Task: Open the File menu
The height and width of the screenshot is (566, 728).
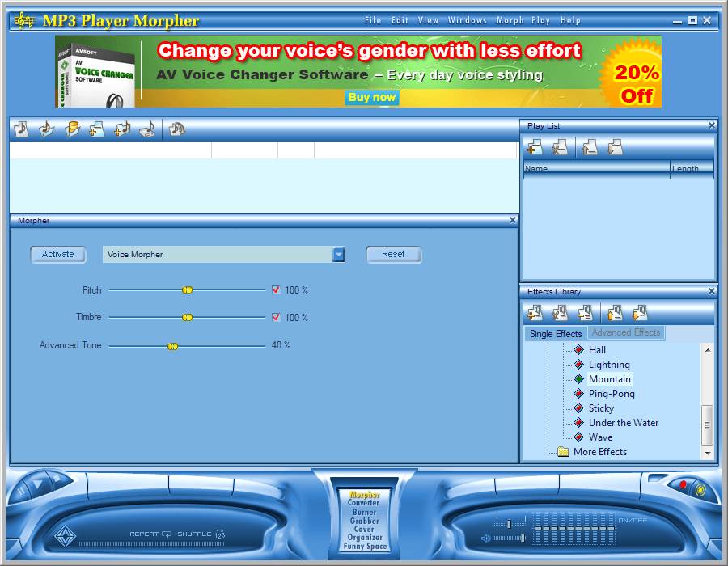Action: (373, 20)
